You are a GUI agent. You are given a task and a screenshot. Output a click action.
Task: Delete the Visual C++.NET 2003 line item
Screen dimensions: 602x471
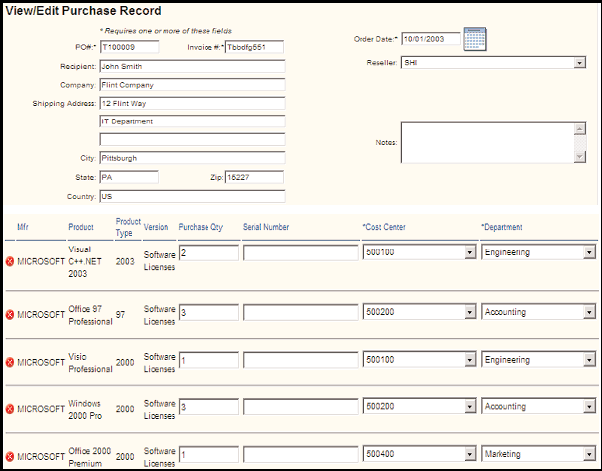pos(10,261)
